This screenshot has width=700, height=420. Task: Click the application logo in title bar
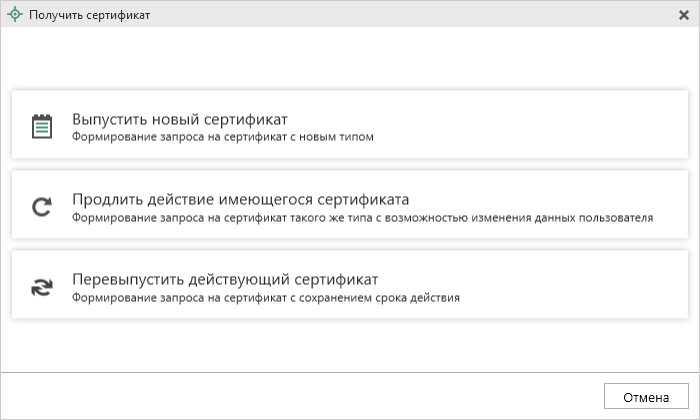14,15
